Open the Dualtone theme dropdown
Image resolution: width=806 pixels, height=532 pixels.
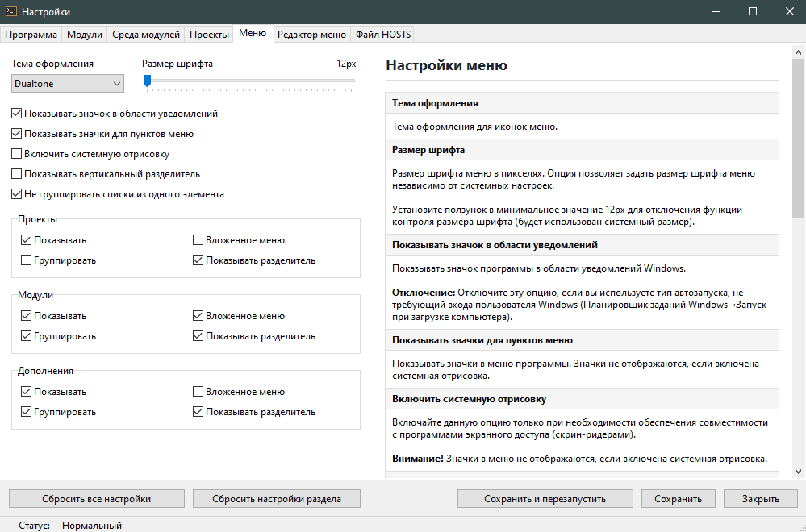point(68,83)
